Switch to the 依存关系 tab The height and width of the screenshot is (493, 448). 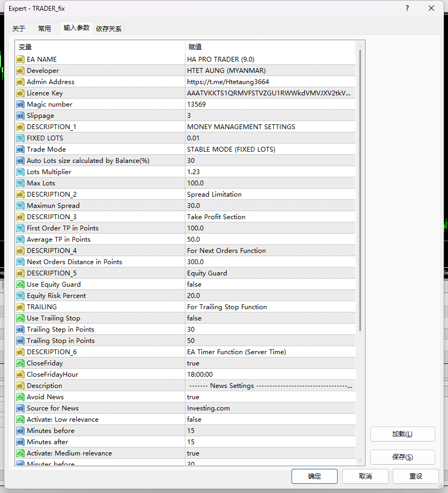(109, 29)
